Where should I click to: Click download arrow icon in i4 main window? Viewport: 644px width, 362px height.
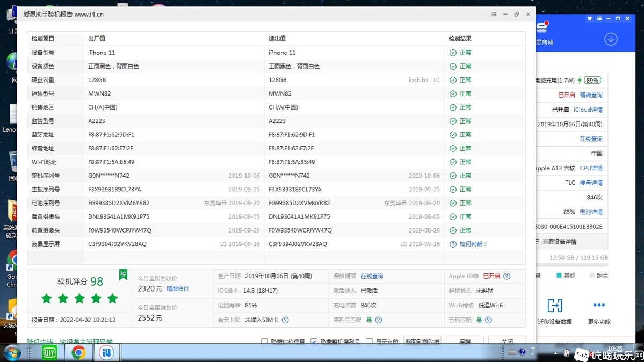(x=611, y=39)
